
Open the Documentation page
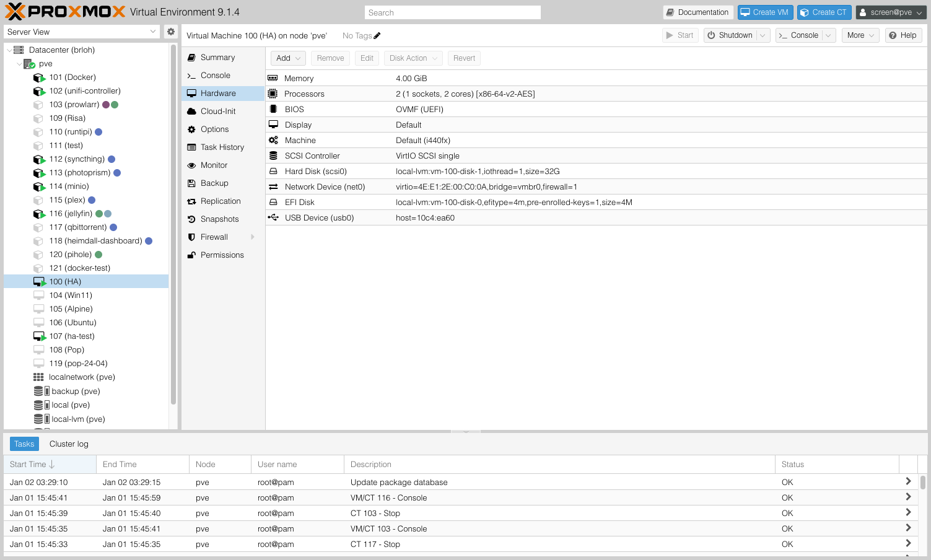coord(697,12)
